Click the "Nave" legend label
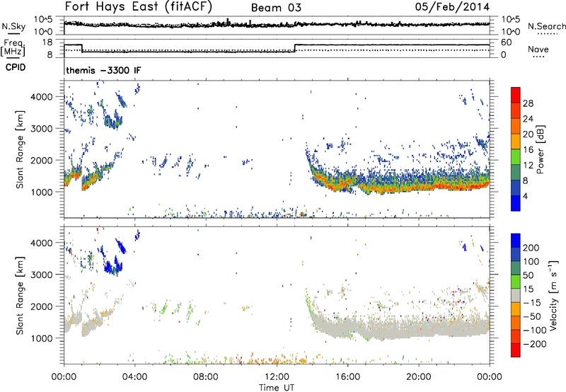The width and height of the screenshot is (566, 392). [538, 49]
